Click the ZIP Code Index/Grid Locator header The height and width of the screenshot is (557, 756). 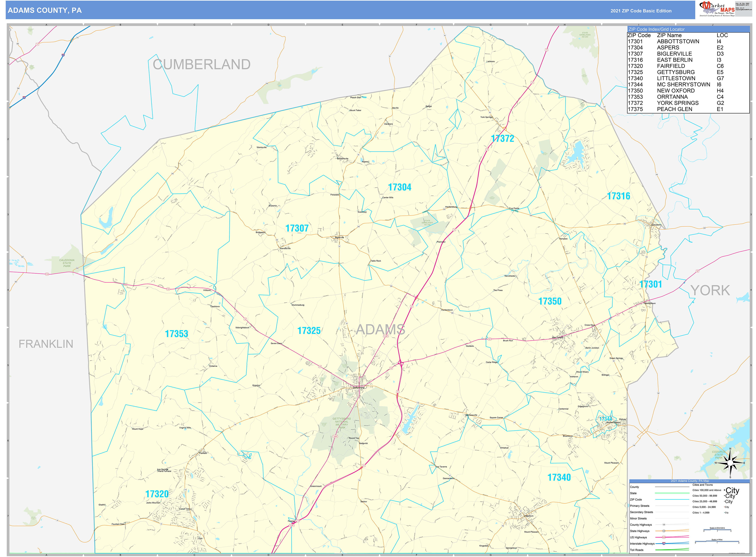click(x=687, y=29)
